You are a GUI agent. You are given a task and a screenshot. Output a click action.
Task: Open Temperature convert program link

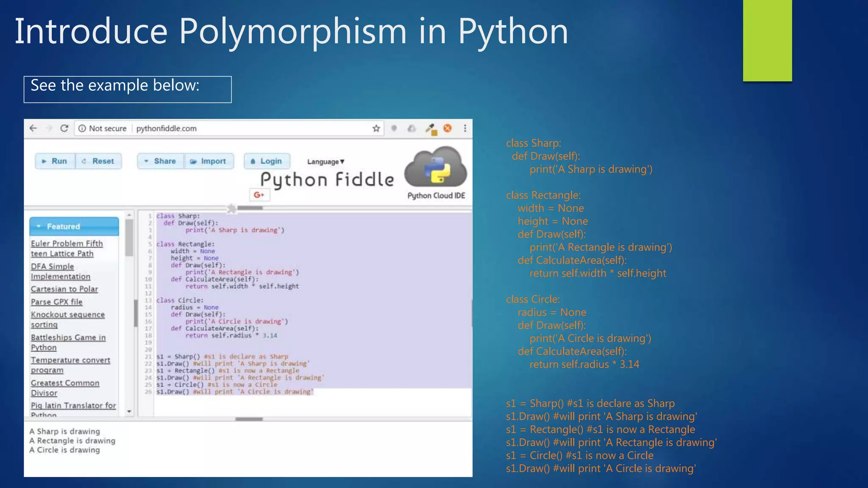click(x=70, y=365)
